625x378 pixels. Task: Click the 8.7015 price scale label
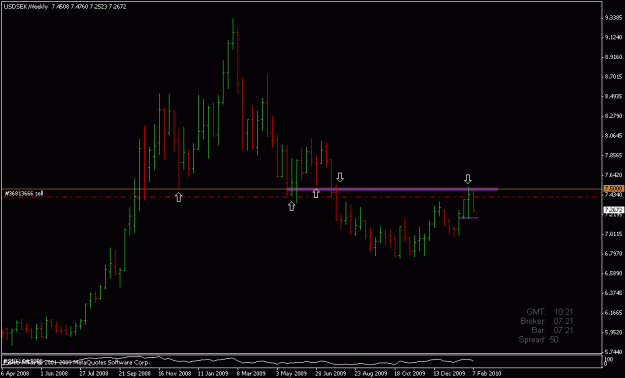click(613, 77)
